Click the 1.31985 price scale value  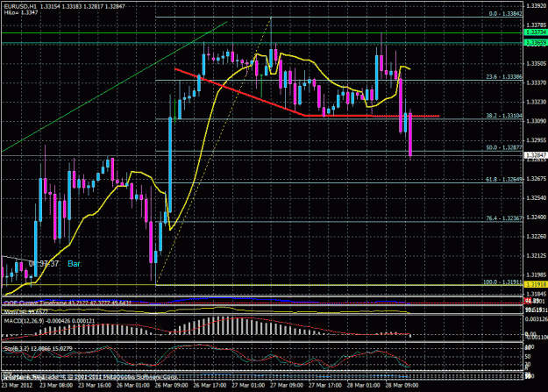537,275
